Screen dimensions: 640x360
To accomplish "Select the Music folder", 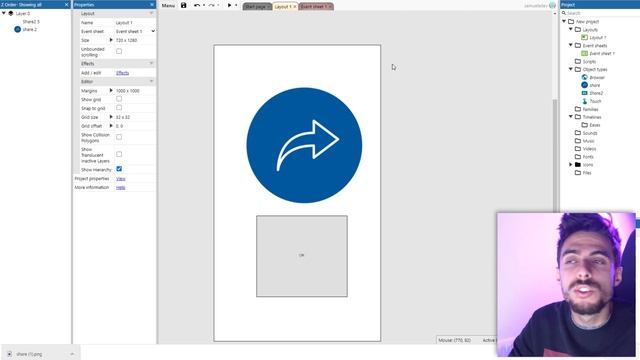I will coord(584,141).
